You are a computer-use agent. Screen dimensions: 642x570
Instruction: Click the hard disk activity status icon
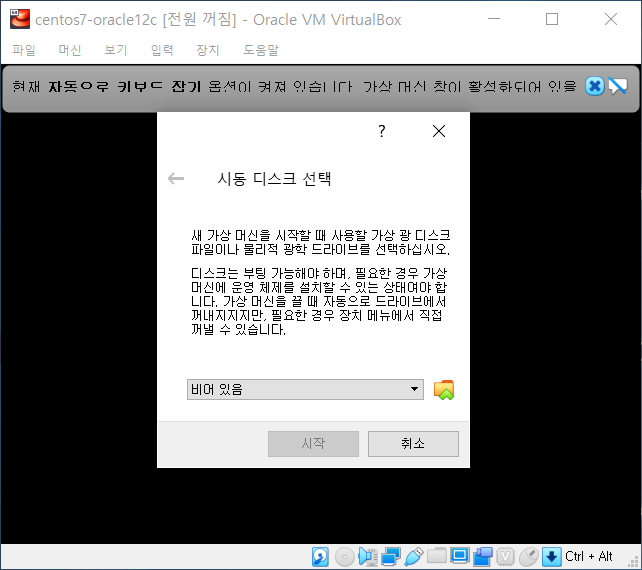pos(320,556)
